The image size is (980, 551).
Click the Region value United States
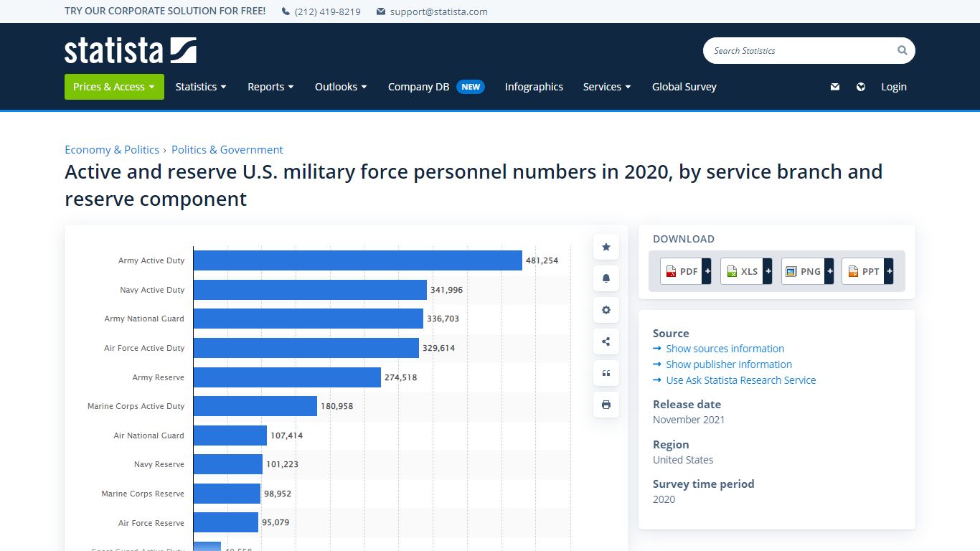[x=683, y=460]
